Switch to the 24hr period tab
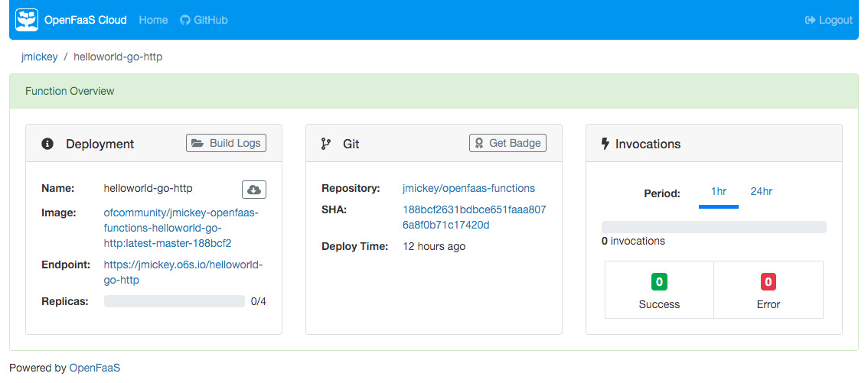 [x=761, y=192]
